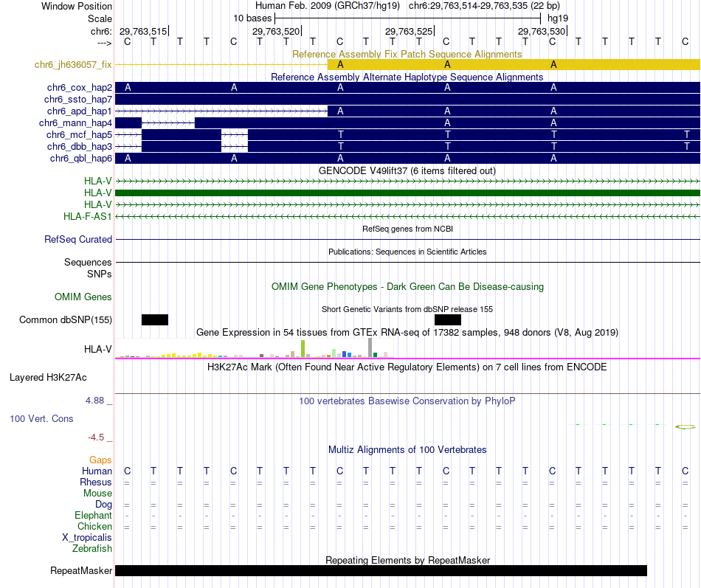Open the 100 Vert. Cons track label
This screenshot has height=588, width=701.
(x=41, y=418)
